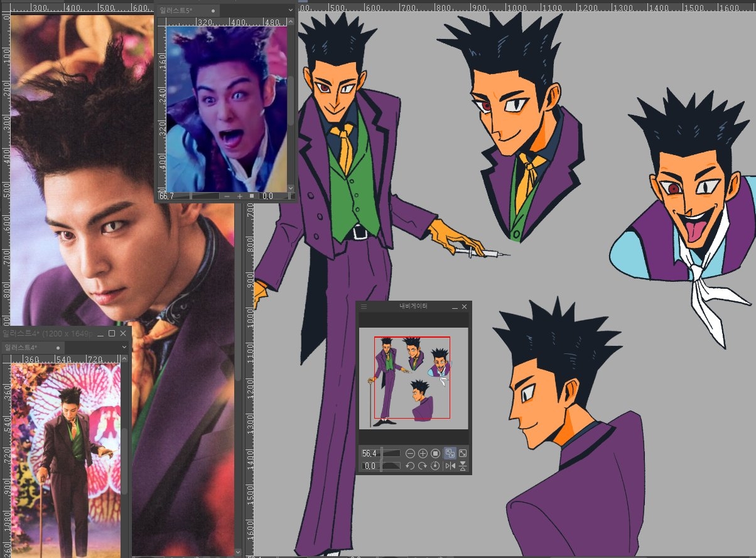
Task: Reset canvas rotation in Navigator panel
Action: coord(435,466)
